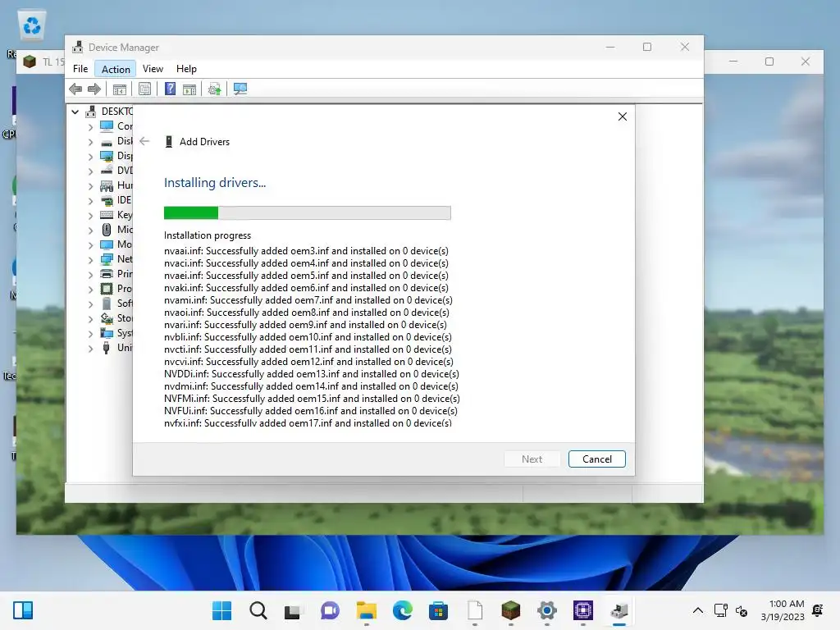Viewport: 840px width, 630px height.
Task: Click the back arrow in Add Drivers dialog
Action: tap(144, 141)
